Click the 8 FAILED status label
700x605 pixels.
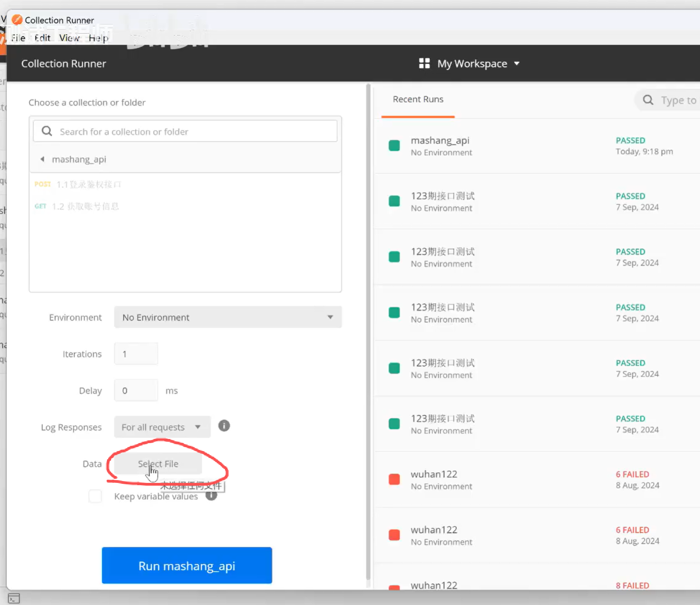632,585
